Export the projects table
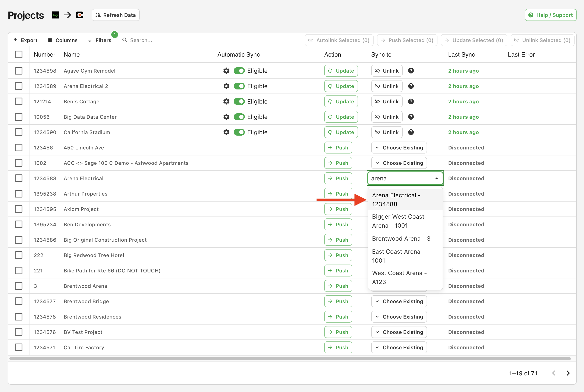 coord(25,40)
